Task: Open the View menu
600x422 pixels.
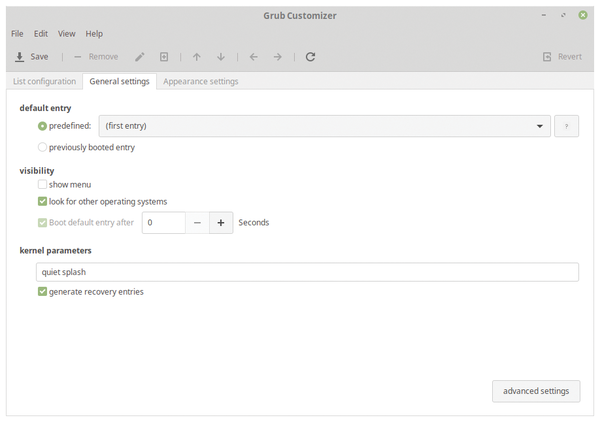Action: pyautogui.click(x=67, y=34)
